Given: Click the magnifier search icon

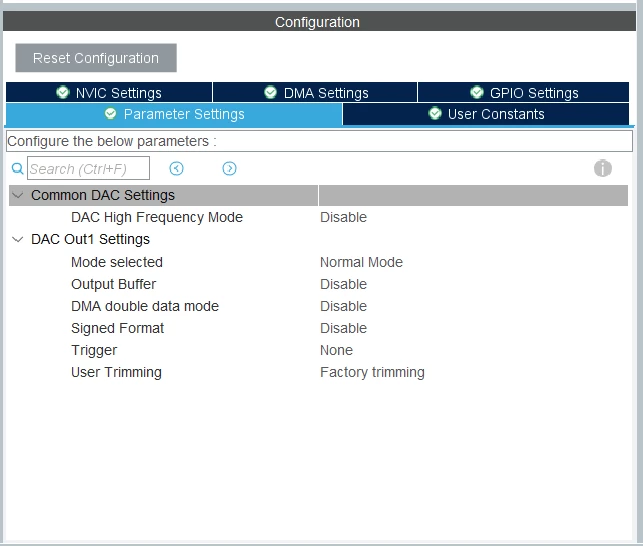Looking at the screenshot, I should (x=17, y=168).
